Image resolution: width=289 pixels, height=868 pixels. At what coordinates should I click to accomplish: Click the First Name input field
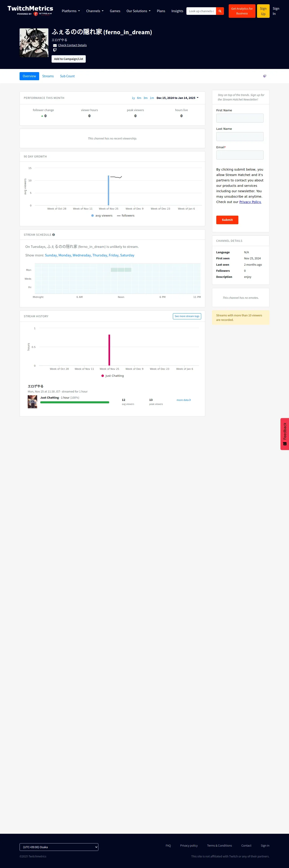240,118
